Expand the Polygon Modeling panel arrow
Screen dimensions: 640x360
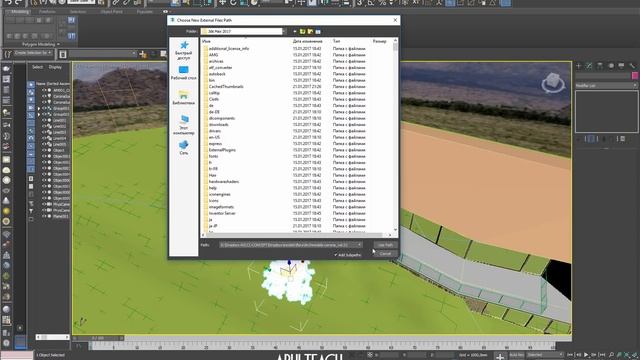pyautogui.click(x=58, y=44)
